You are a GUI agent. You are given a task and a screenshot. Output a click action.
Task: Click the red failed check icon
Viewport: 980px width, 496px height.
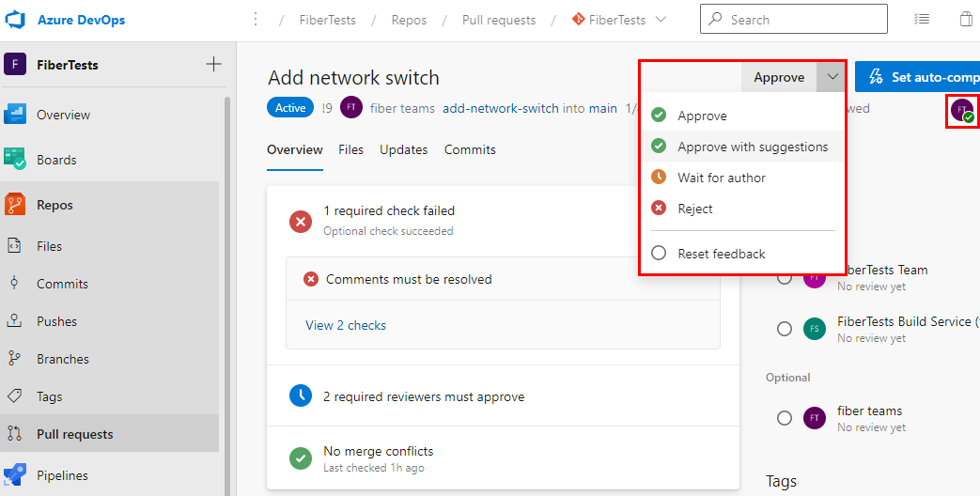[301, 221]
